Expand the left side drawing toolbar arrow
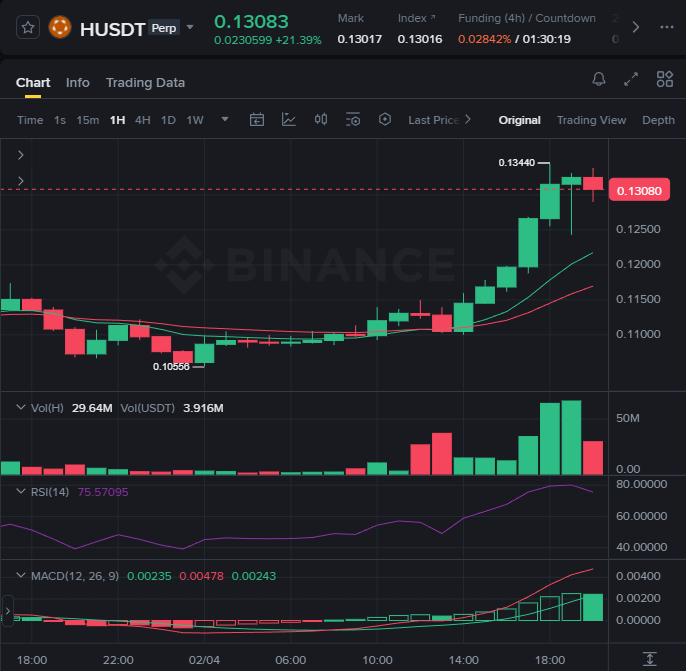 click(x=7, y=611)
